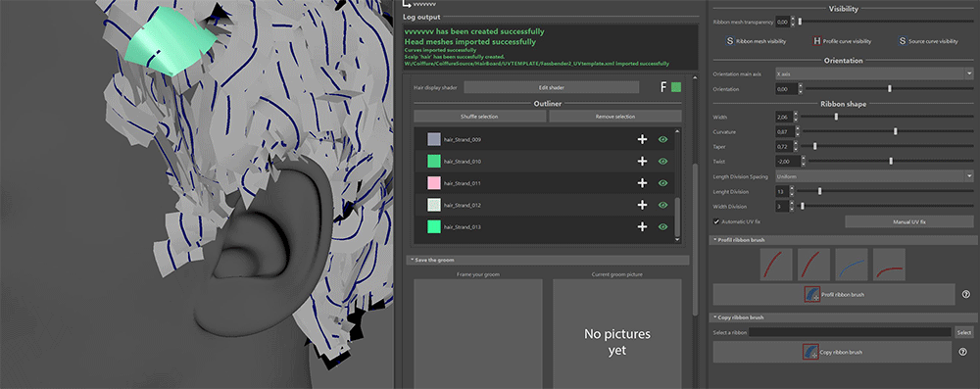Select the second red profile curve preset

point(813,265)
